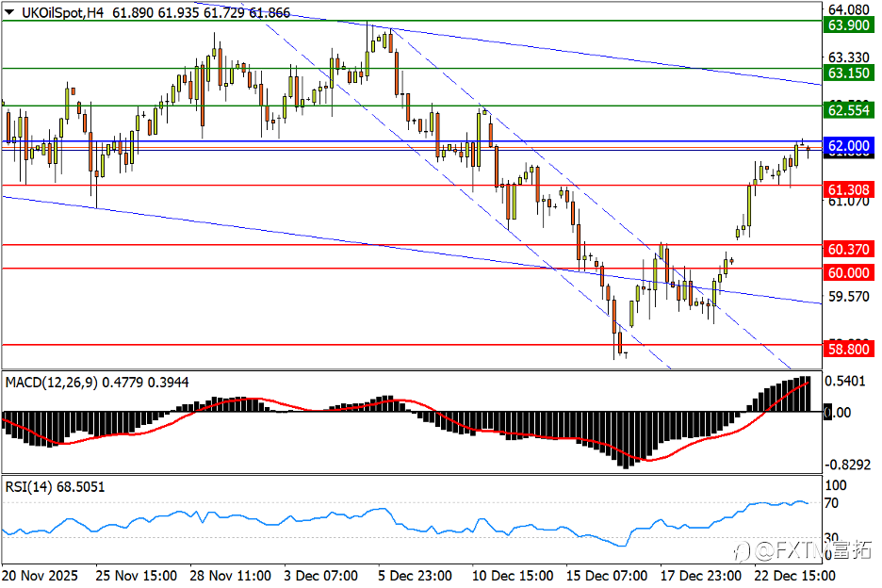Click the 5 Dec 23:00 time label
Image resolution: width=882 pixels, height=588 pixels.
[x=415, y=576]
